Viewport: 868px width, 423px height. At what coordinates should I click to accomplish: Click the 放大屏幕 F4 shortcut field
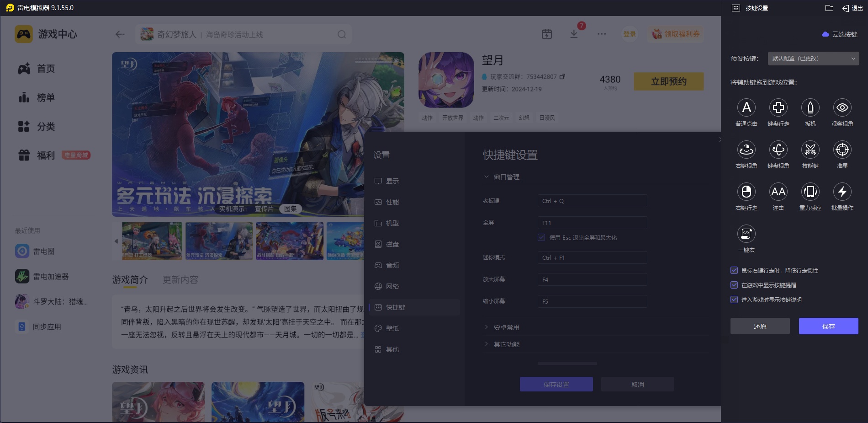click(593, 279)
